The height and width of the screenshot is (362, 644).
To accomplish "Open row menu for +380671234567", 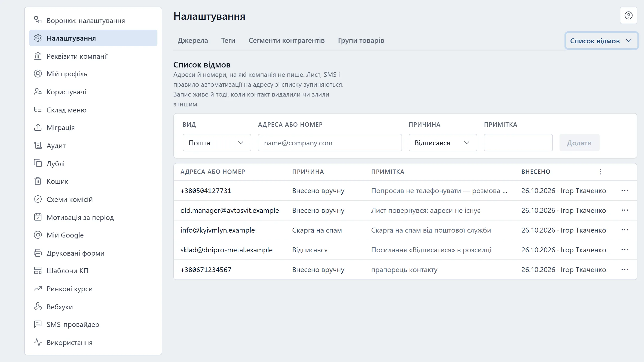I will 625,269.
